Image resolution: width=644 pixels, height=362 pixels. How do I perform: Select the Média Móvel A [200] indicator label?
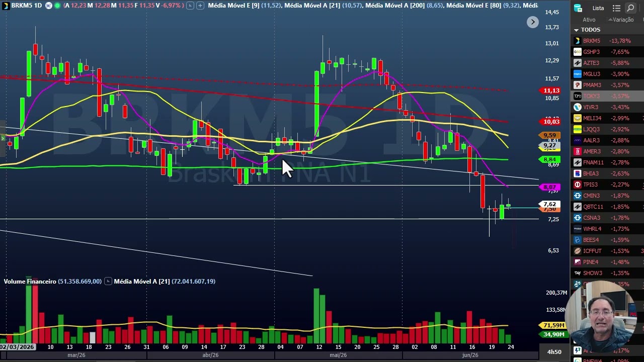pos(395,6)
